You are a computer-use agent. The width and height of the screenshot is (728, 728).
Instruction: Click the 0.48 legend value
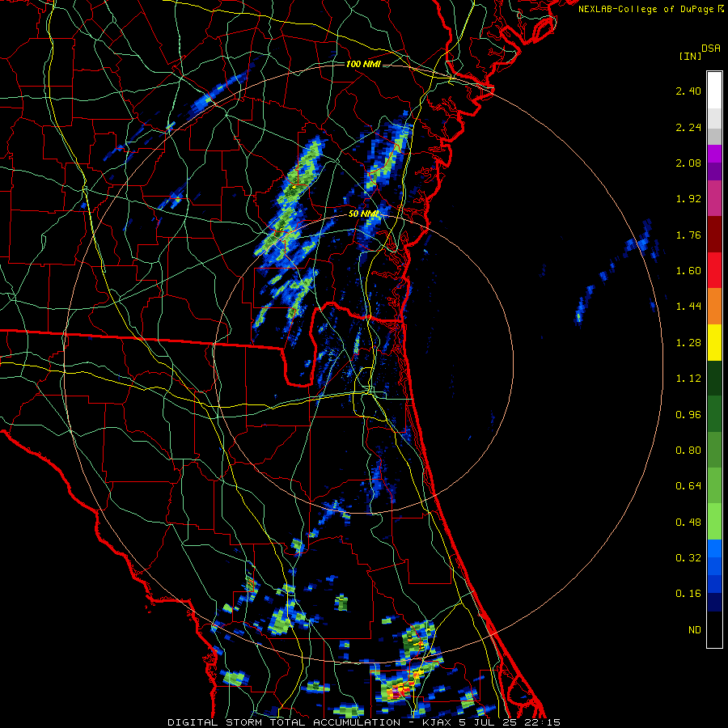[688, 523]
